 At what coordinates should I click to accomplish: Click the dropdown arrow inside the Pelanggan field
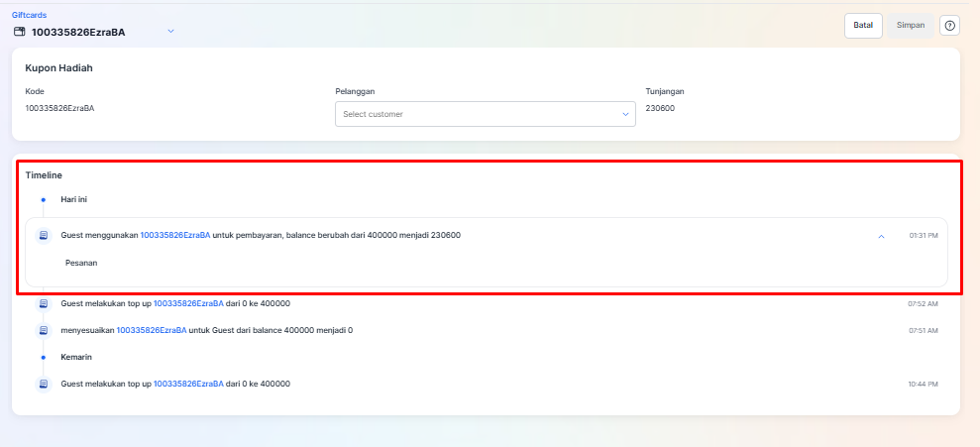click(x=625, y=114)
